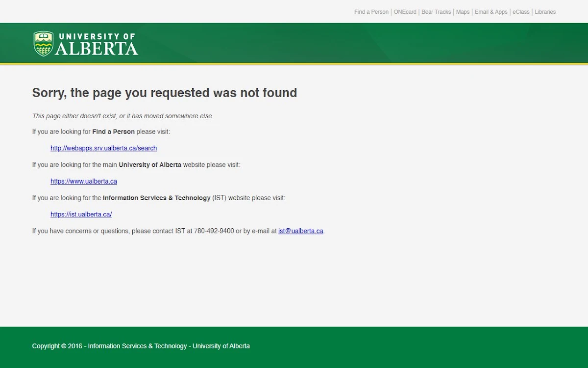Click the ist@ualberta.ca email link
The image size is (588, 368).
point(301,231)
